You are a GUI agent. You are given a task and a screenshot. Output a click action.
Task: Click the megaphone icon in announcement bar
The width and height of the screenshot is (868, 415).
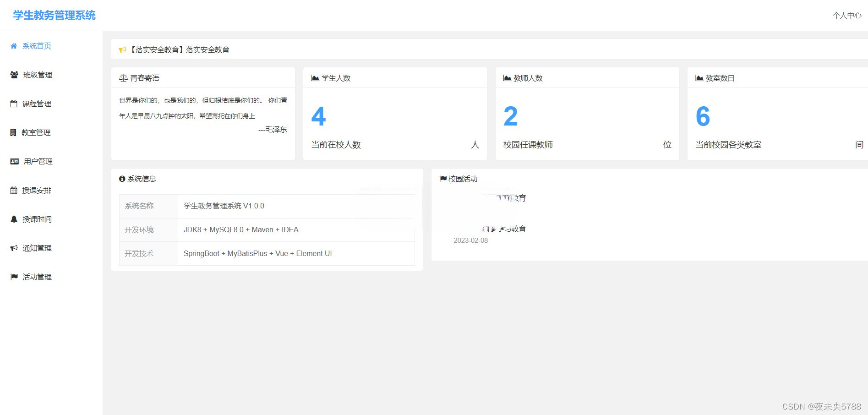(122, 49)
